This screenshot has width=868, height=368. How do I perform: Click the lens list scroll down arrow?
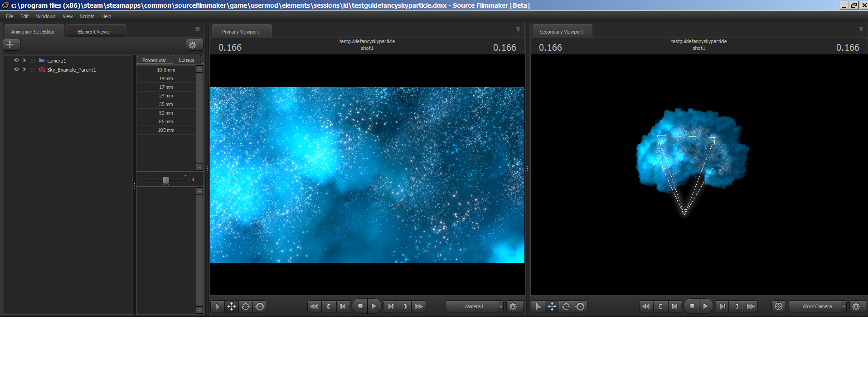coord(199,167)
